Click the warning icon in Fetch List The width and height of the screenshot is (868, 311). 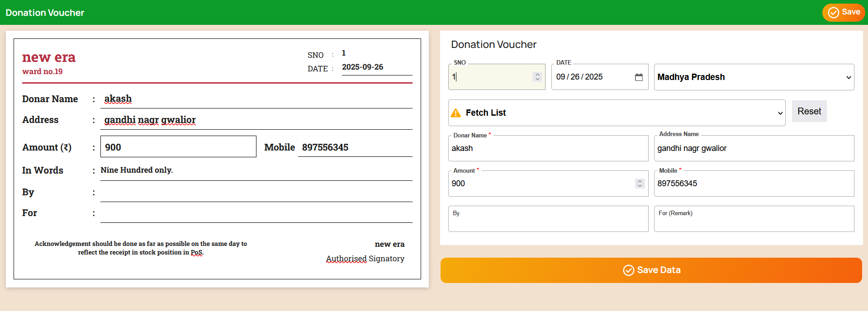456,113
